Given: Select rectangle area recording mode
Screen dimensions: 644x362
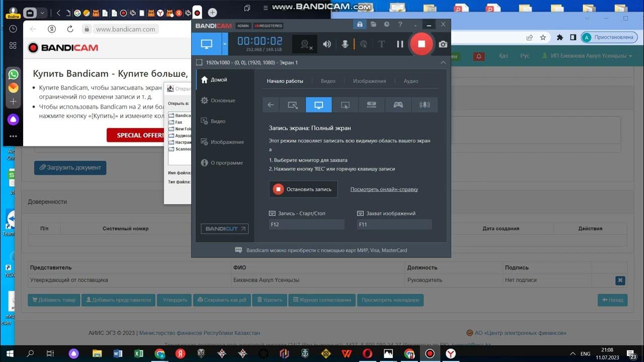Looking at the screenshot, I should (x=292, y=105).
